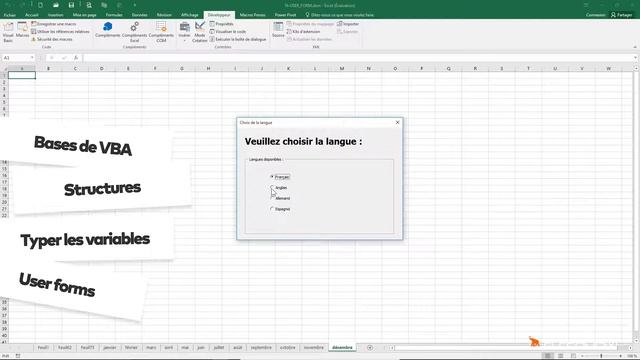Click the select-all corner of grid

4,69
